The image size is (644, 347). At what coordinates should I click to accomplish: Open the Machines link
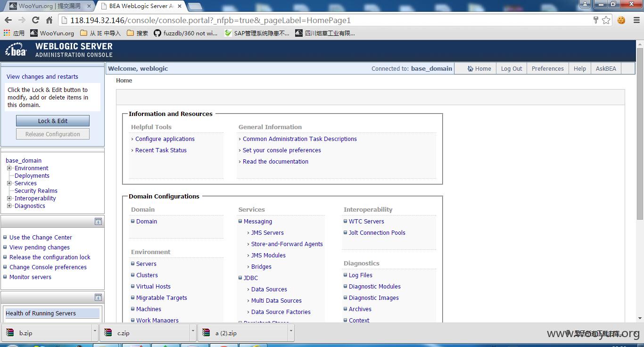(149, 309)
